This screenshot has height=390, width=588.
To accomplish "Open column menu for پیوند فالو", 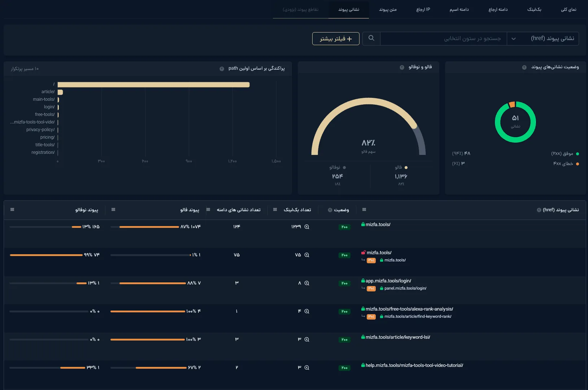I will click(113, 209).
